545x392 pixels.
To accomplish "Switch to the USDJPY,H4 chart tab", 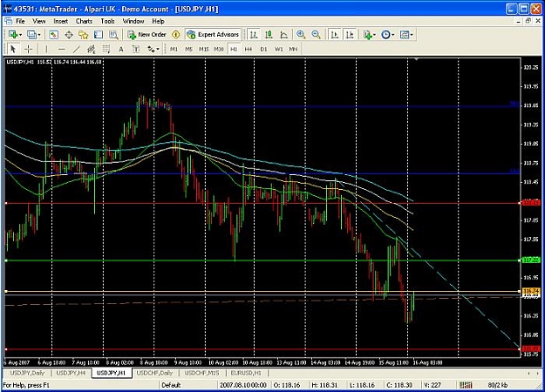I will [72, 373].
